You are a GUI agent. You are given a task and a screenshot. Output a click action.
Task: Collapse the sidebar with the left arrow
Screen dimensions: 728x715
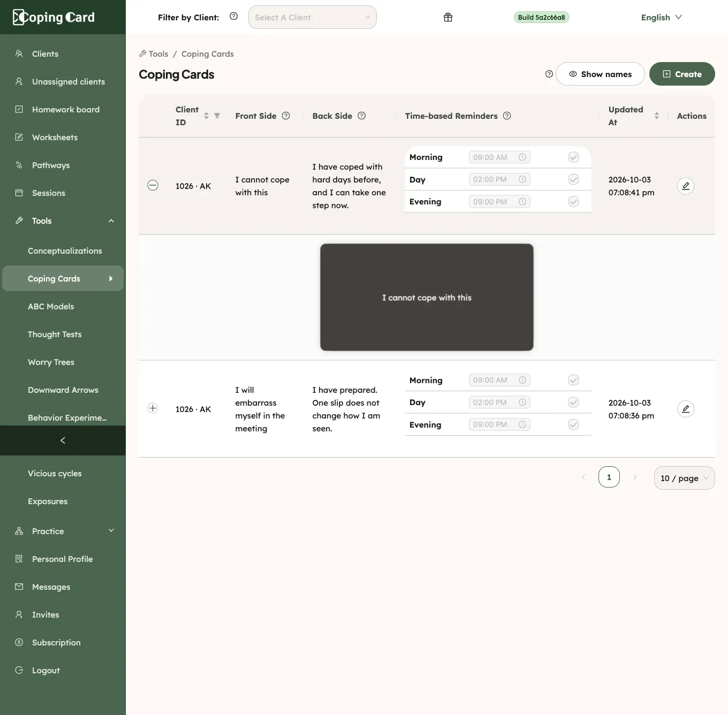click(63, 440)
